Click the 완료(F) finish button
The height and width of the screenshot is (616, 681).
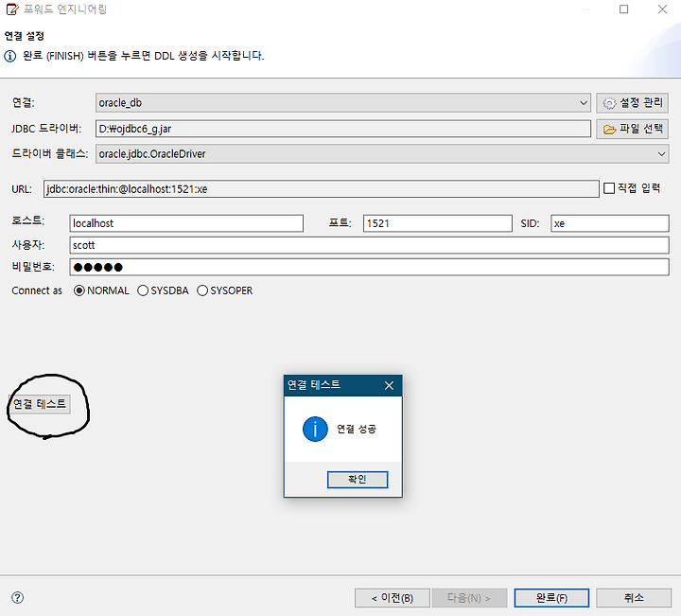click(x=551, y=598)
